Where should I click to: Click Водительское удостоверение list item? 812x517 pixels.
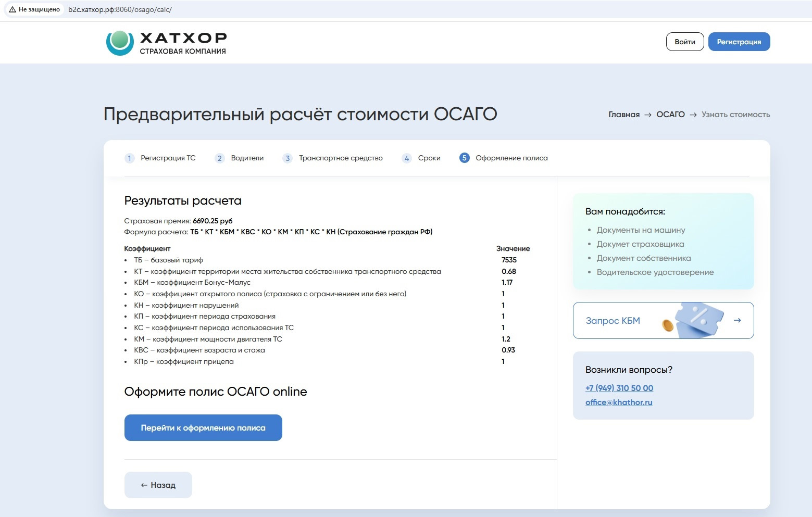click(655, 272)
